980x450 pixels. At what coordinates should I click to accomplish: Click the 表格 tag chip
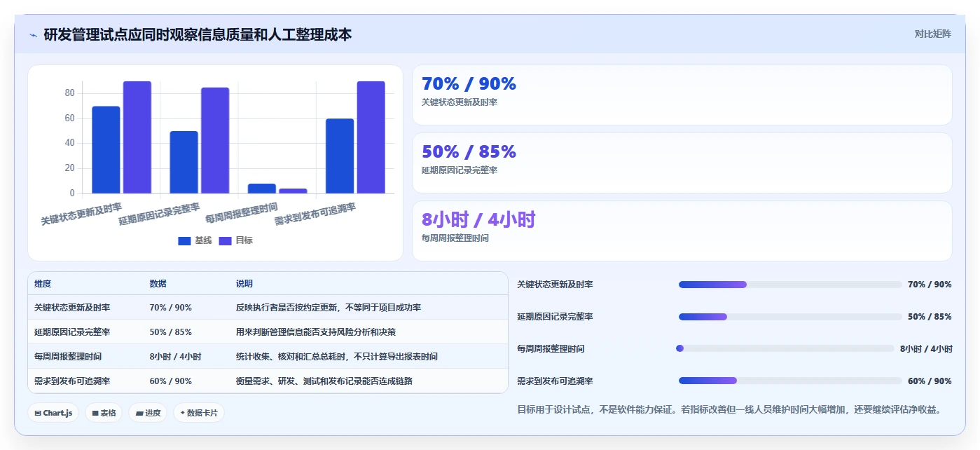click(x=103, y=413)
